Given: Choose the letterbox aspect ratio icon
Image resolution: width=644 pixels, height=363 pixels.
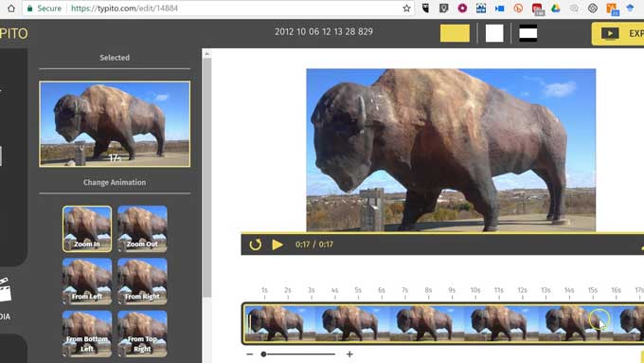Looking at the screenshot, I should 528,33.
